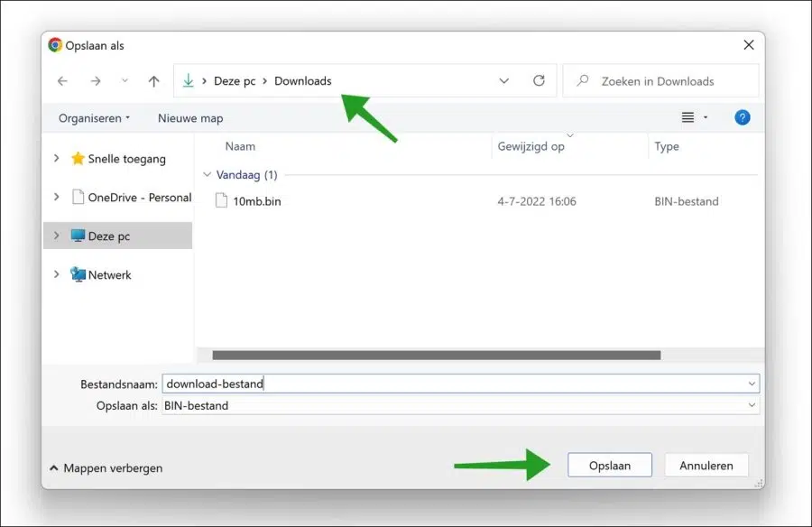The width and height of the screenshot is (812, 527).
Task: Collapse the Vandaag (1) group
Action: click(208, 175)
